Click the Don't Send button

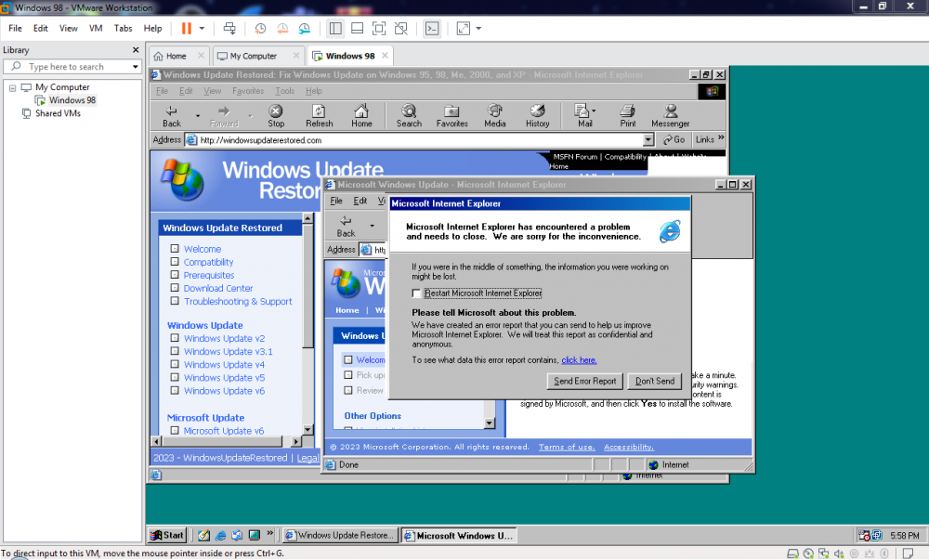[x=654, y=381]
